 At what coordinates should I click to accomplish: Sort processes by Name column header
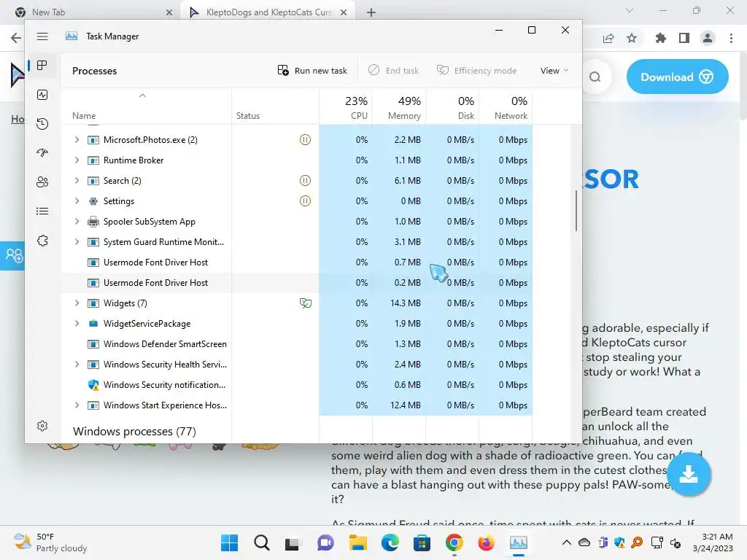pyautogui.click(x=146, y=106)
